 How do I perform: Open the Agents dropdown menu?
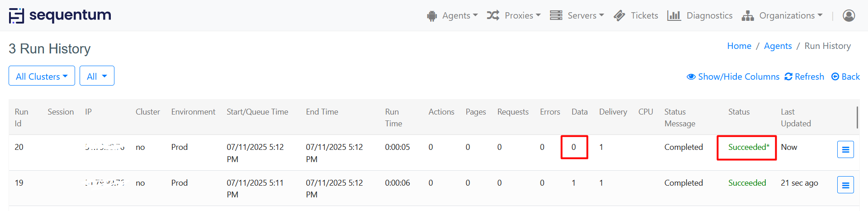452,15
